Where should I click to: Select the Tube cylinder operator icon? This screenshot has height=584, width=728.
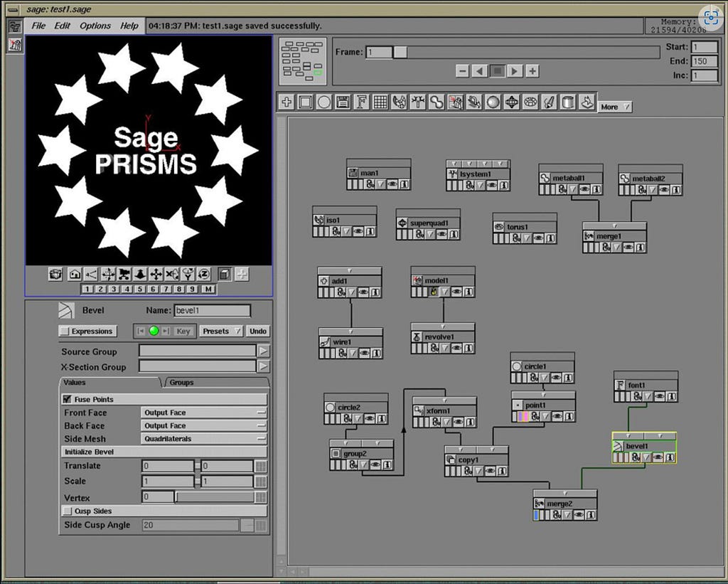point(568,102)
